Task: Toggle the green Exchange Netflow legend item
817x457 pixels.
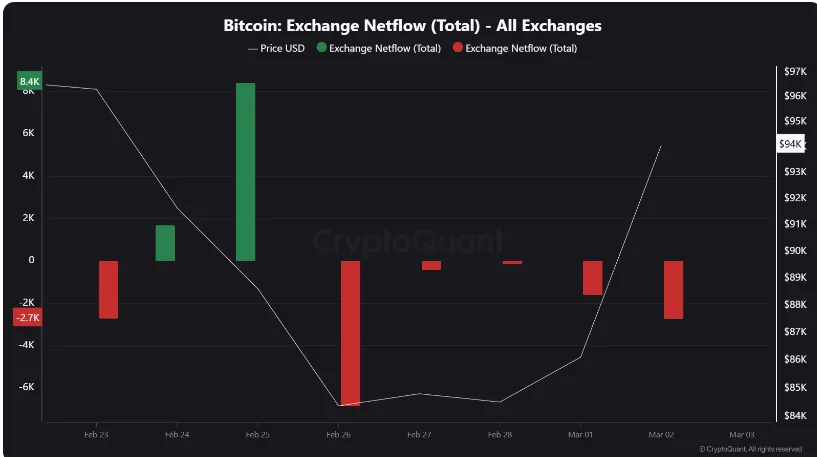Action: pyautogui.click(x=379, y=48)
